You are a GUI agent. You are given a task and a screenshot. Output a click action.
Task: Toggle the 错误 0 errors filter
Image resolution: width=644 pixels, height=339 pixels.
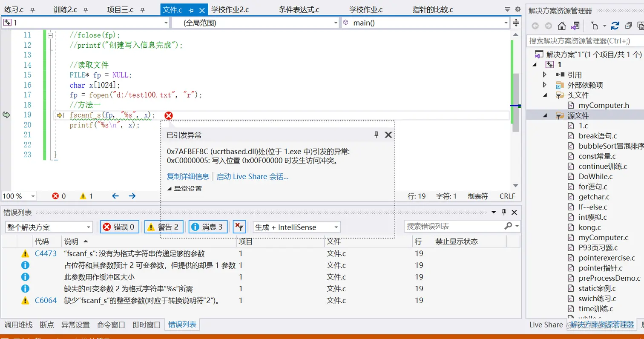pos(120,227)
